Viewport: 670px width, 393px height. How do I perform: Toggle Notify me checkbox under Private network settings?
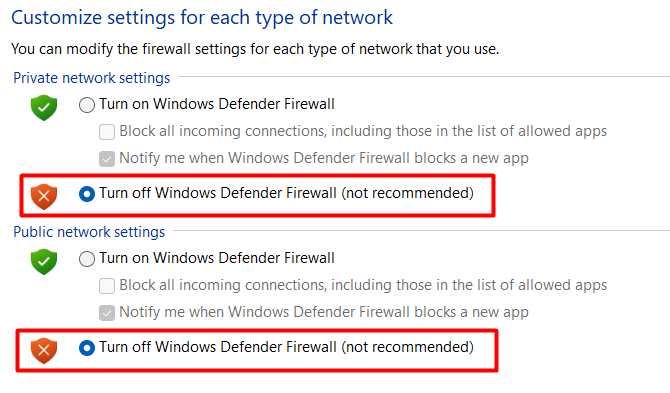pyautogui.click(x=107, y=159)
